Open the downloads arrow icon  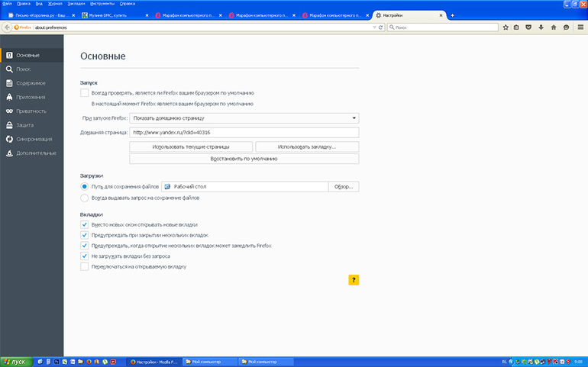(x=541, y=27)
